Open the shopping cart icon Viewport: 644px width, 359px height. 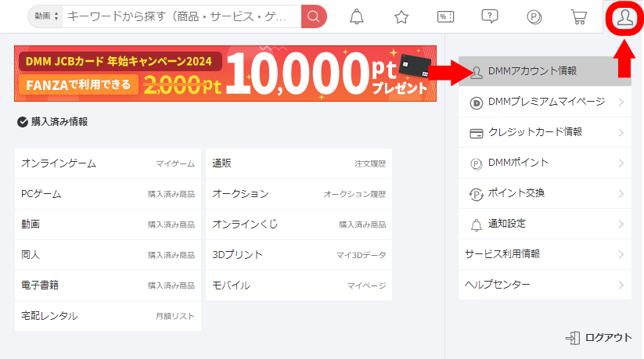579,17
